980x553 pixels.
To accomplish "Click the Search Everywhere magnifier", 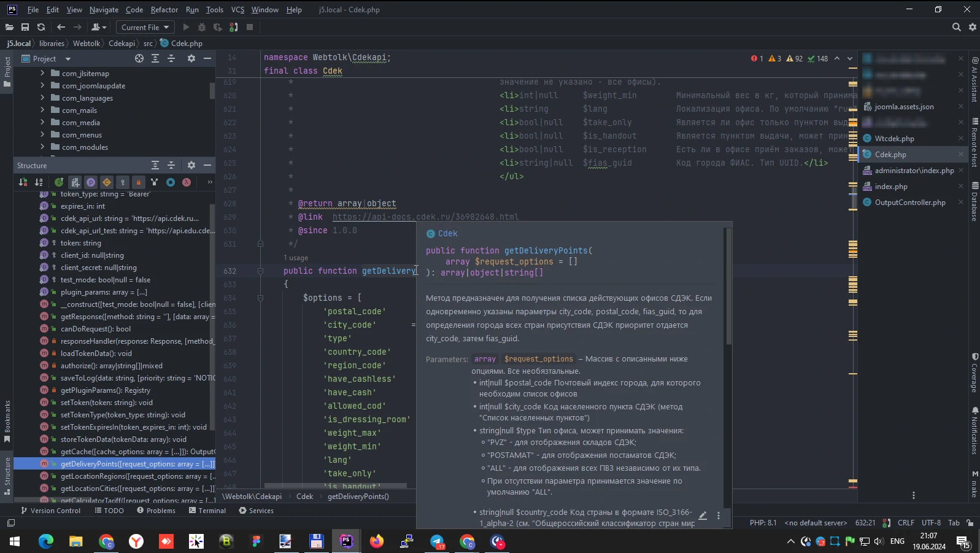I will (956, 27).
